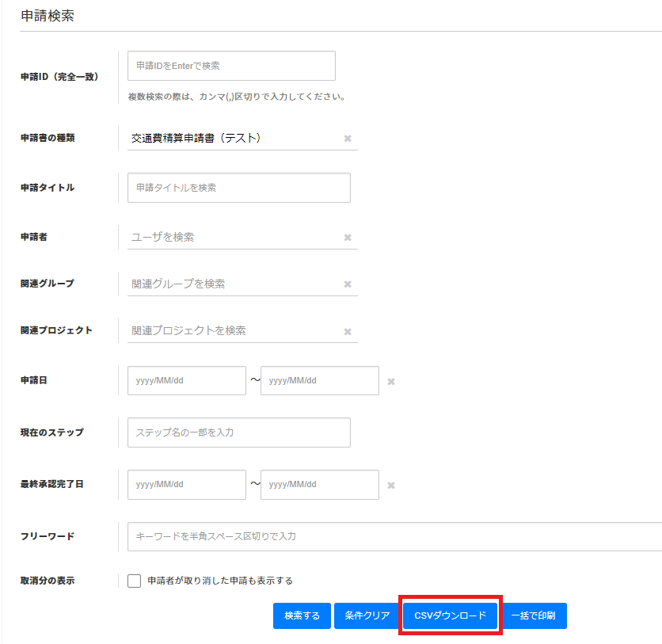This screenshot has height=644, width=662.
Task: Click the 一括で印刷 batch print button
Action: point(535,615)
